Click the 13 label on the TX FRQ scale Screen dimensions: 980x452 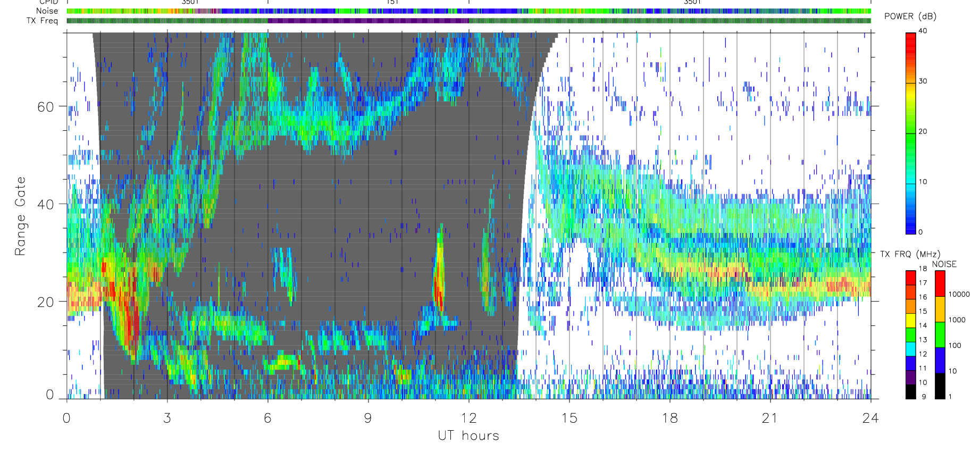point(923,340)
